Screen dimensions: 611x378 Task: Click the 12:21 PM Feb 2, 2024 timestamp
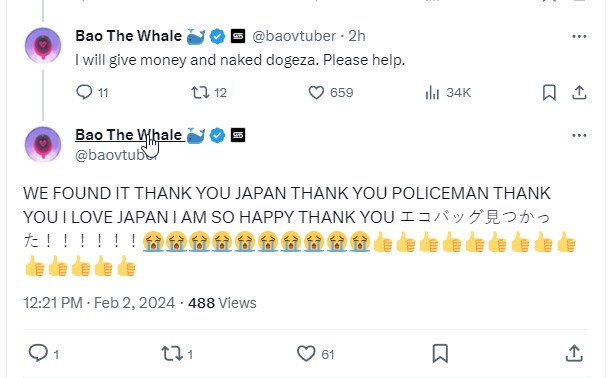[x=99, y=303]
